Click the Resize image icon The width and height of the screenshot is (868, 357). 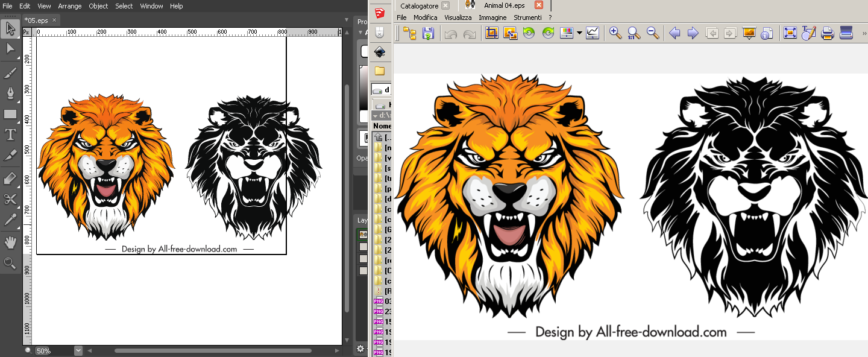[x=510, y=33]
